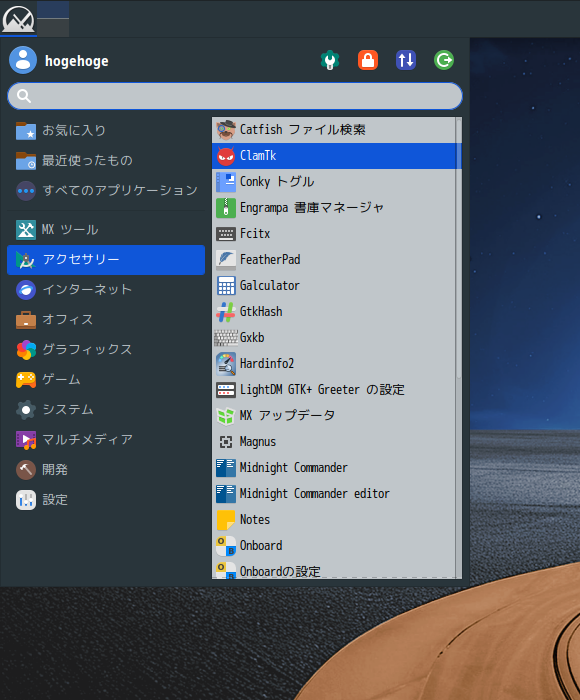Click the Engrampa archive manager icon
580x700 pixels.
pyautogui.click(x=226, y=208)
